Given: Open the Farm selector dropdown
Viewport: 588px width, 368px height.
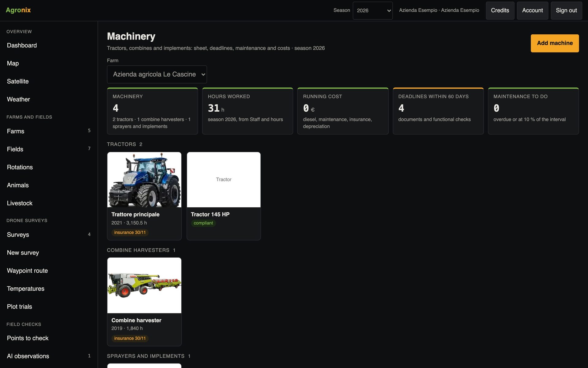Looking at the screenshot, I should tap(157, 74).
